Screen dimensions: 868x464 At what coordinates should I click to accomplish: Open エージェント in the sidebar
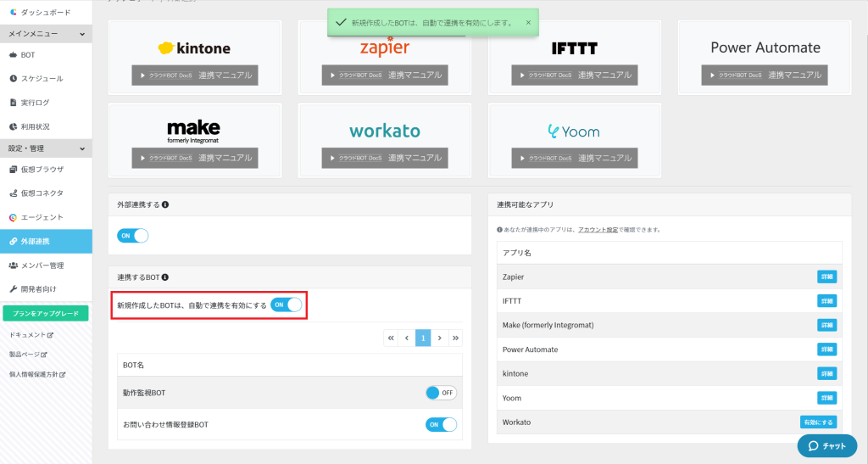pos(46,217)
